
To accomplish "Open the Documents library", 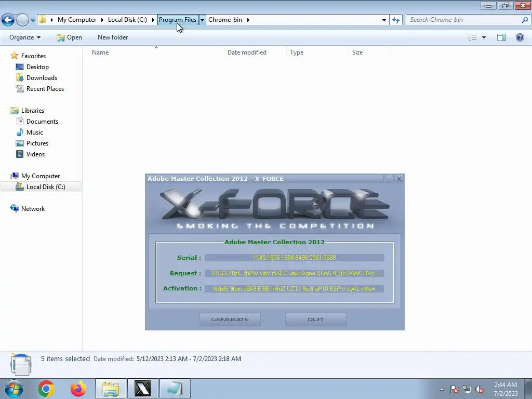I will (42, 122).
